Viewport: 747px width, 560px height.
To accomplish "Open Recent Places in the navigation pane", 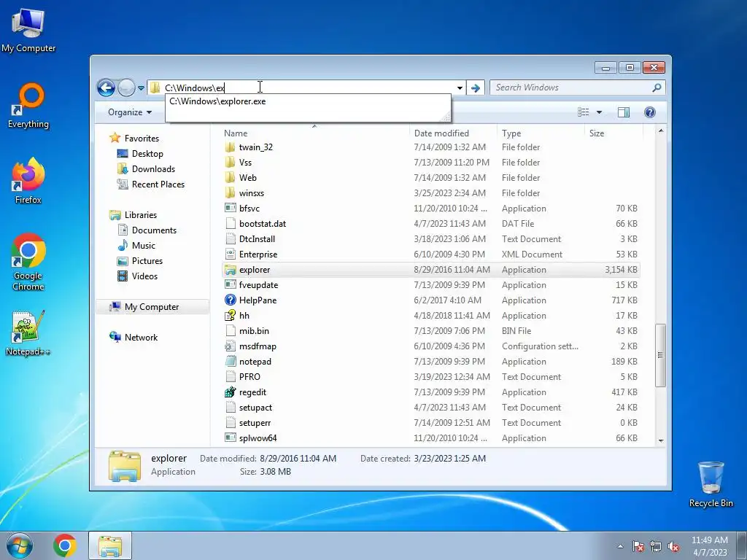I will [158, 184].
